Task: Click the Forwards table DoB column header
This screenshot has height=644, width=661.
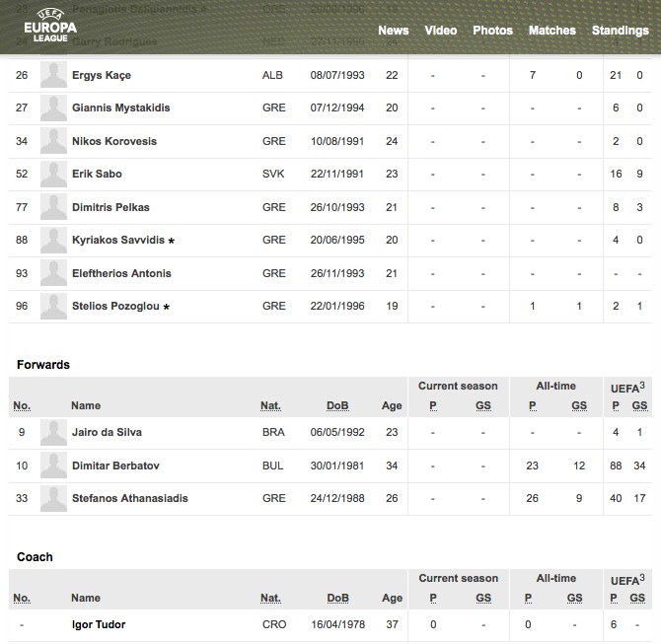Action: [x=337, y=405]
